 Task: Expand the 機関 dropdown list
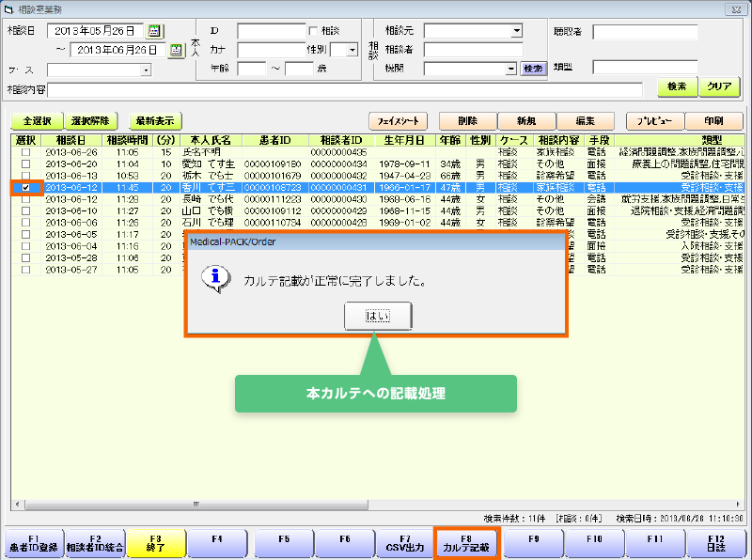(x=510, y=69)
